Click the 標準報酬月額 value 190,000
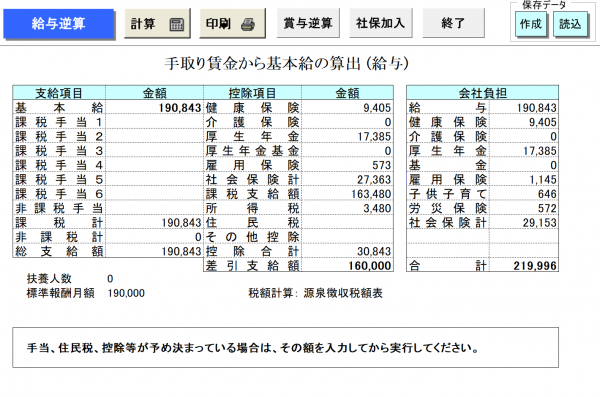 126,293
